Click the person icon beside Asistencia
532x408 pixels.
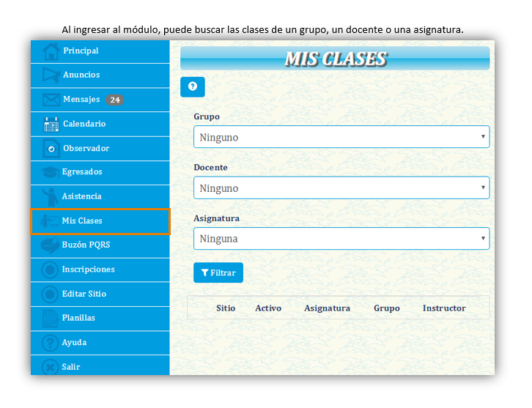[51, 197]
